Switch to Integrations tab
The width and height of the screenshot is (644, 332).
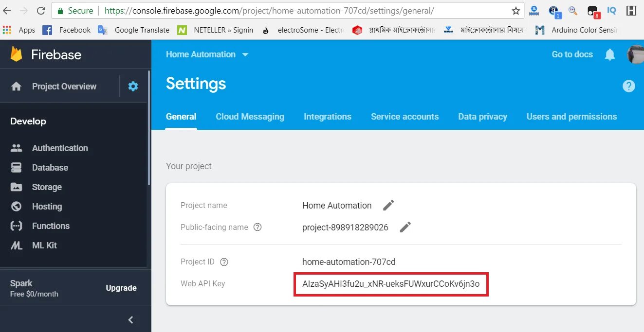[328, 117]
